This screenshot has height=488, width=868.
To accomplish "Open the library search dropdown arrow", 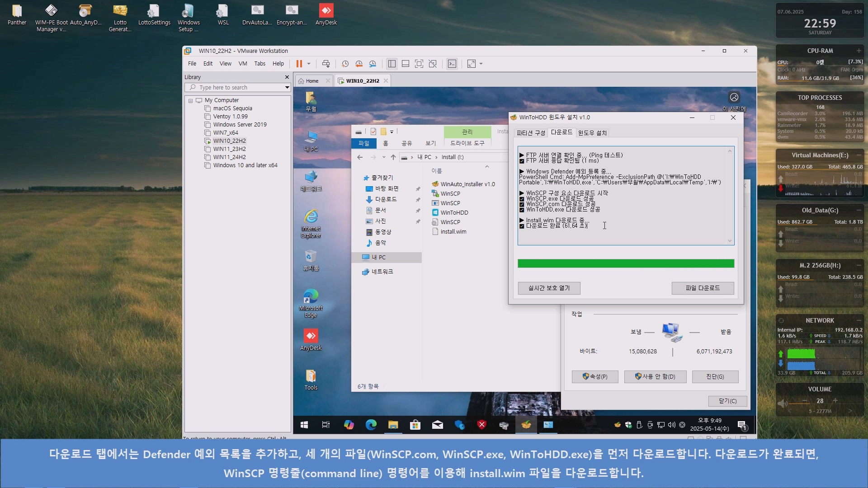I will coord(287,88).
